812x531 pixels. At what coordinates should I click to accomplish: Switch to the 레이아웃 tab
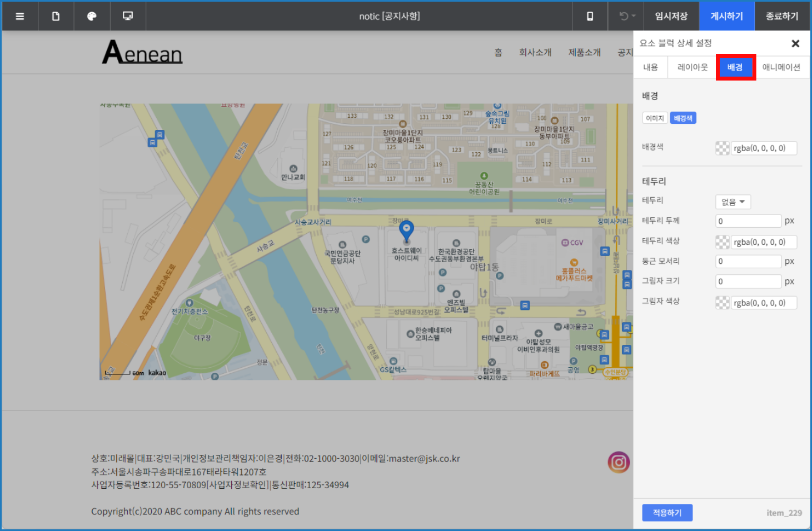[x=693, y=67]
